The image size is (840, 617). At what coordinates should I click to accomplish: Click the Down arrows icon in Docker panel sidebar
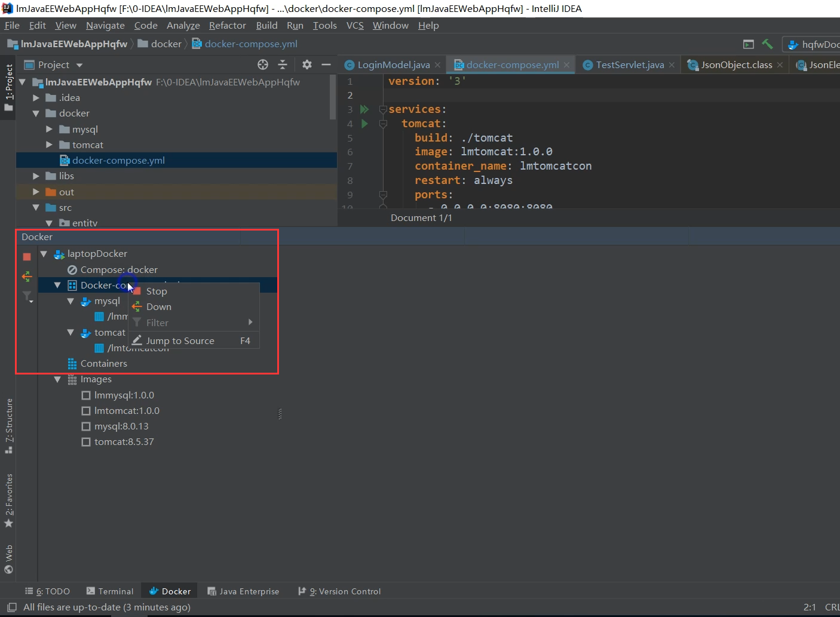pos(26,276)
